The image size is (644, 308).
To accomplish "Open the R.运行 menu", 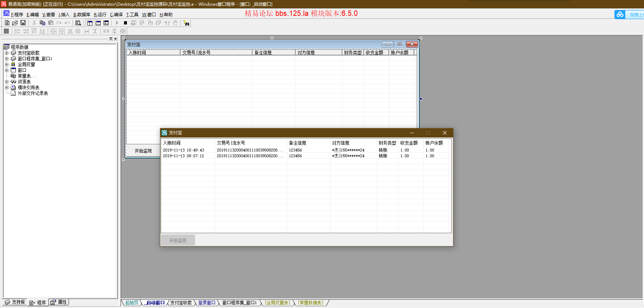I will pos(100,14).
